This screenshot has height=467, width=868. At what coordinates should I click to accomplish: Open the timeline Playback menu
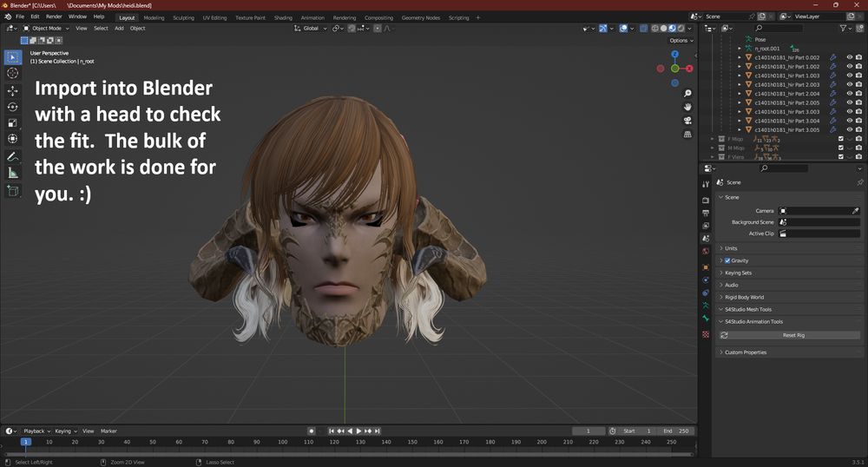[36, 431]
